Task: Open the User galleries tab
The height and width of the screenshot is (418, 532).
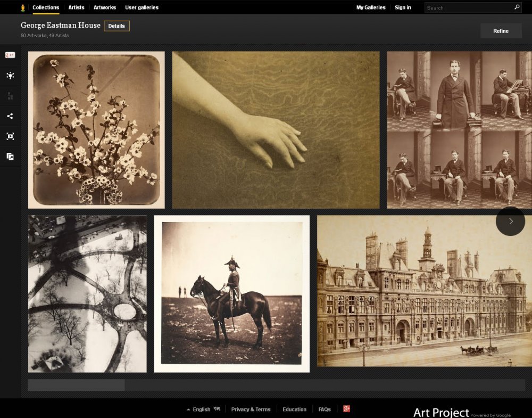Action: pyautogui.click(x=142, y=7)
